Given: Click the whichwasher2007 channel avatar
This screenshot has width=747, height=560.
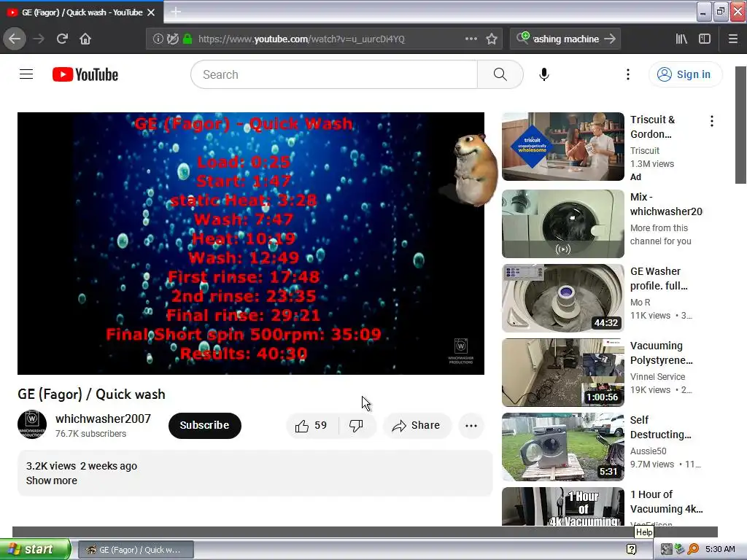Looking at the screenshot, I should [32, 424].
